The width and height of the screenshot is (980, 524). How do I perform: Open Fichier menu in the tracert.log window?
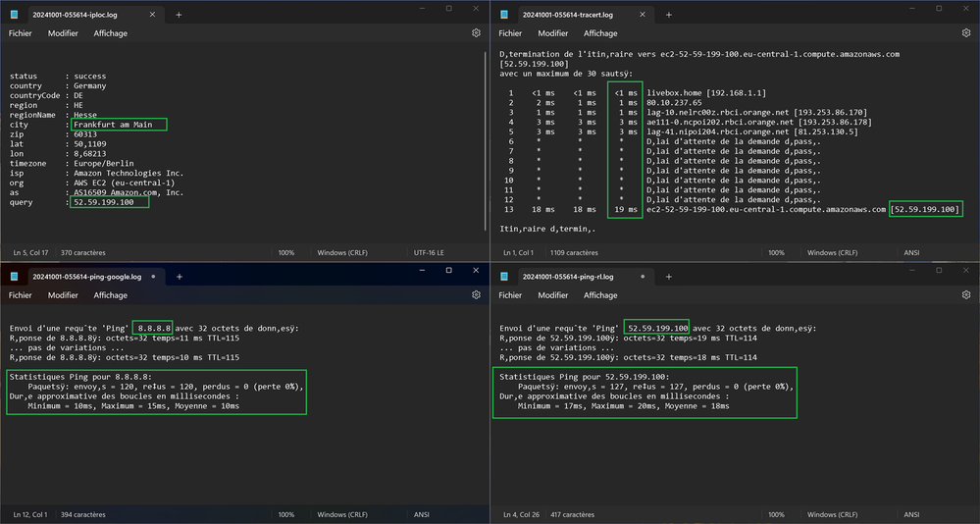tap(511, 33)
